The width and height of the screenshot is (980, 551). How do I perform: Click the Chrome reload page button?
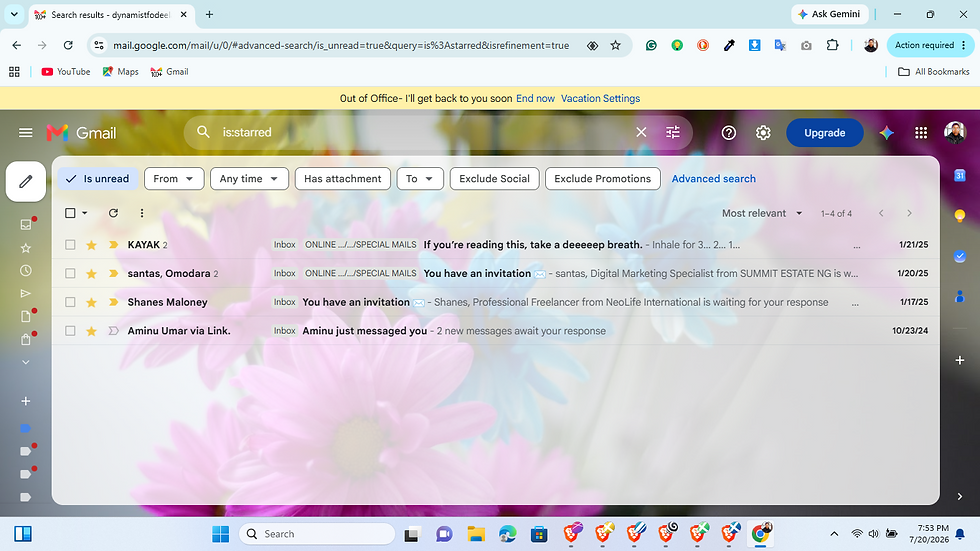tap(68, 45)
